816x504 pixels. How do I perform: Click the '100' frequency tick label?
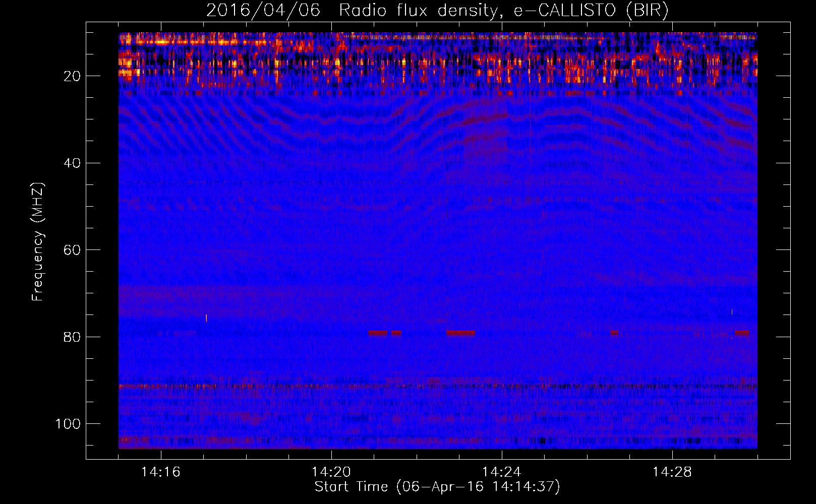coord(68,424)
